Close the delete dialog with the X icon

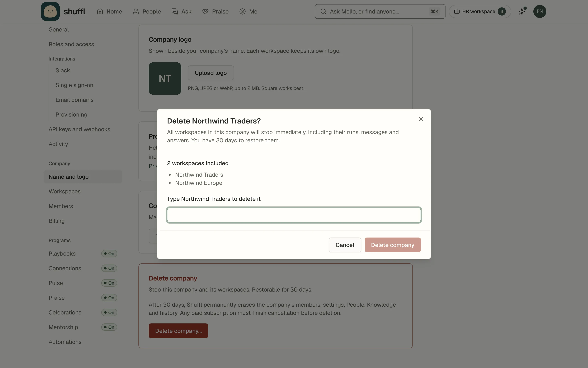point(421,119)
